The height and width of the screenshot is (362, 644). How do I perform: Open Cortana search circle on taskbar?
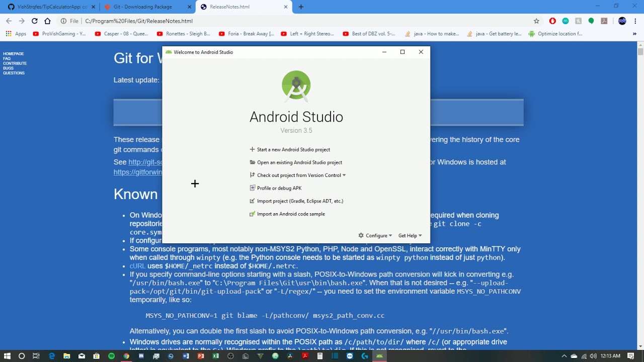(22, 356)
